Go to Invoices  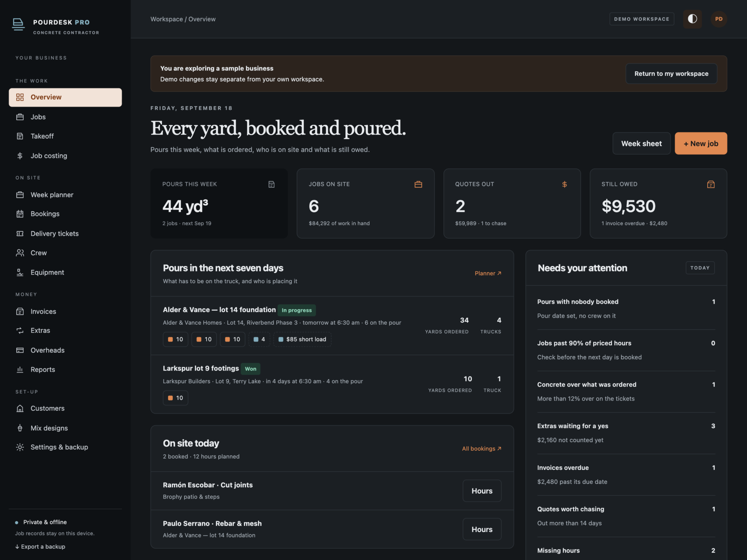pos(65,311)
